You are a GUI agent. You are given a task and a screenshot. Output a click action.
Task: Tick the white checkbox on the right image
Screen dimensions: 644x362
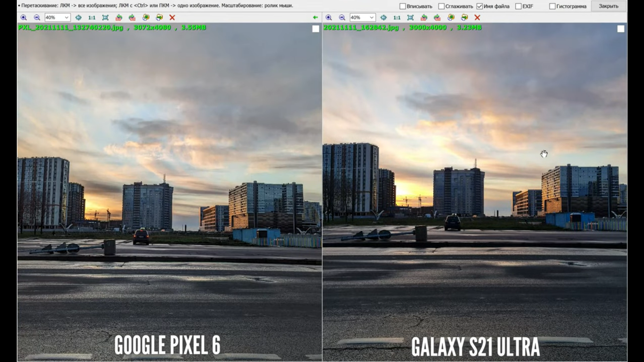pyautogui.click(x=621, y=29)
